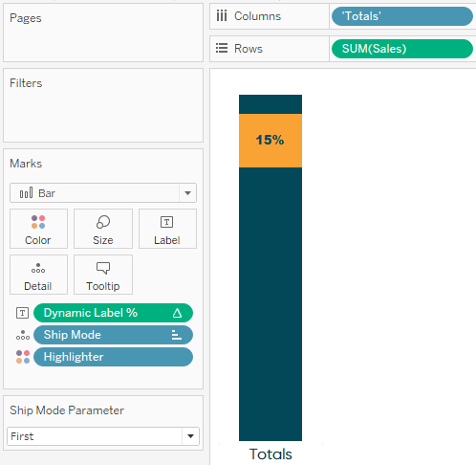Image resolution: width=476 pixels, height=465 pixels.
Task: Click the detail icon beside Ship Mode
Action: [23, 335]
